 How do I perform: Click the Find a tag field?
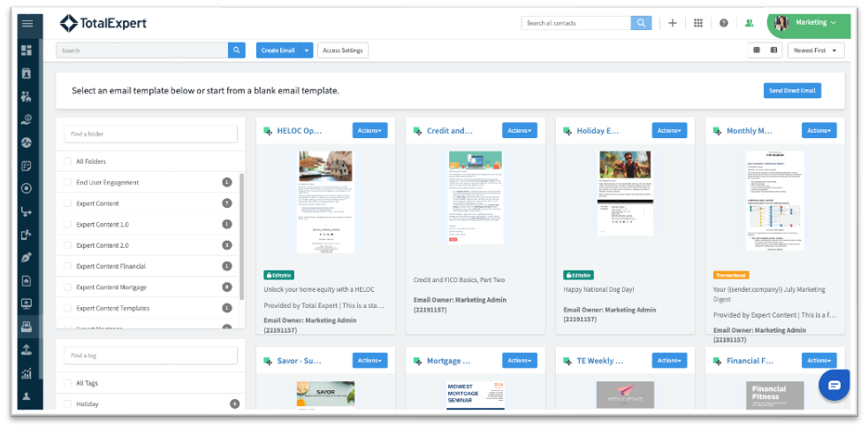pyautogui.click(x=150, y=356)
